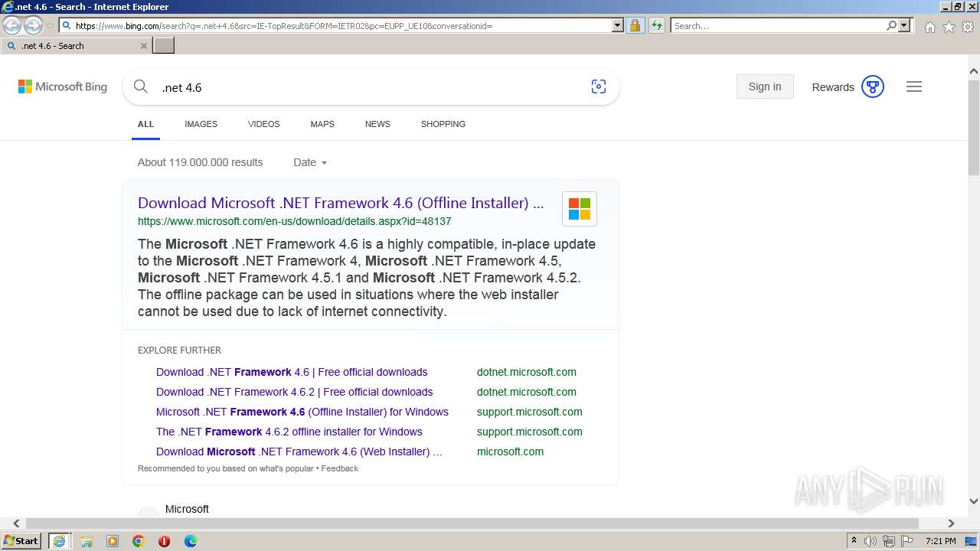Click the Rewards medal icon
This screenshot has width=980, height=551.
tap(873, 86)
